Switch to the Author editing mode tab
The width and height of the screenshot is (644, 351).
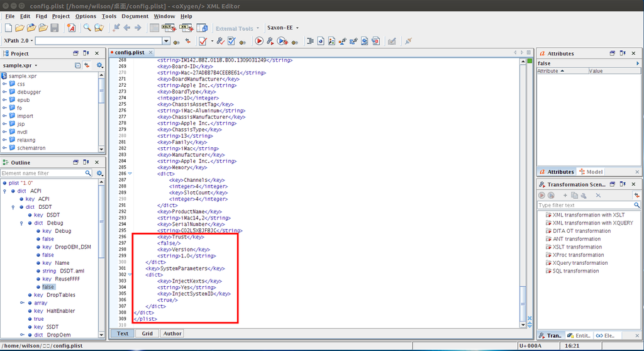click(172, 334)
